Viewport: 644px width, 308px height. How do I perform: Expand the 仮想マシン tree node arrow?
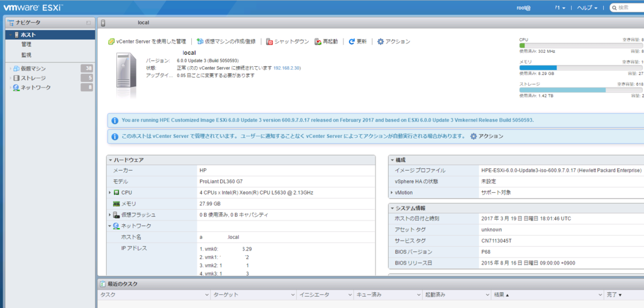coord(10,69)
